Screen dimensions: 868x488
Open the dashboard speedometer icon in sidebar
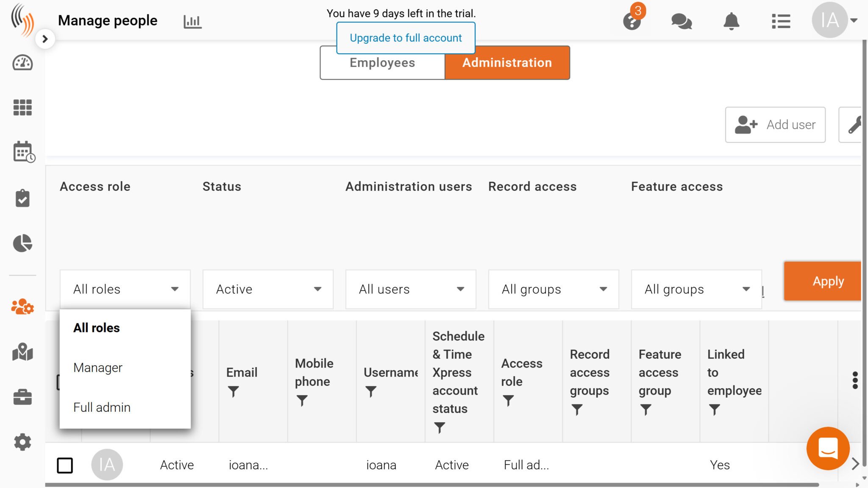22,63
